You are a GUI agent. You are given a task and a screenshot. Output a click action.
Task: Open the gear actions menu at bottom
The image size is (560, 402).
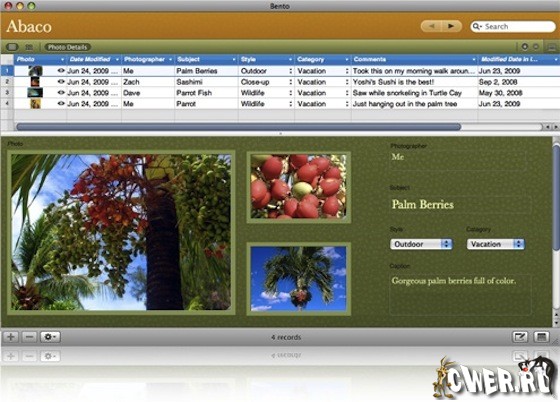coord(50,337)
